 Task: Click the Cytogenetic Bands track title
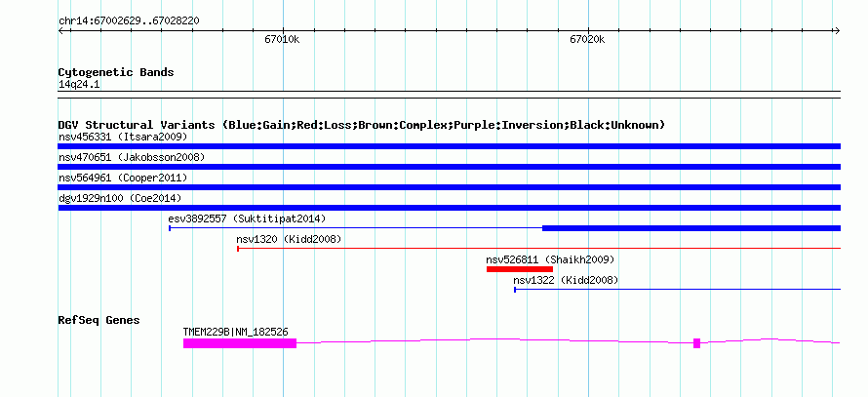(x=116, y=72)
